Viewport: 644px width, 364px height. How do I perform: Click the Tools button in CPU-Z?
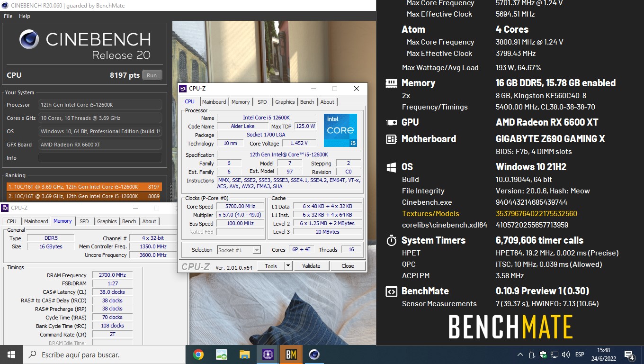click(x=271, y=266)
